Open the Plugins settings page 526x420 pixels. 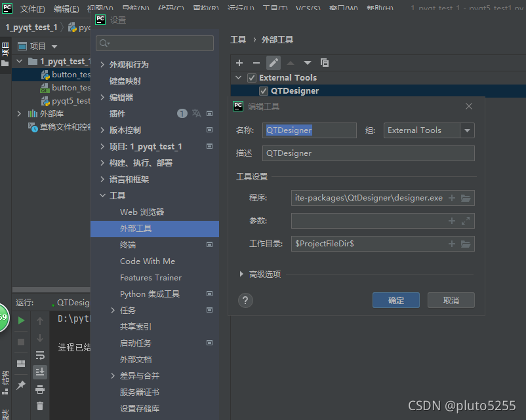tap(117, 113)
